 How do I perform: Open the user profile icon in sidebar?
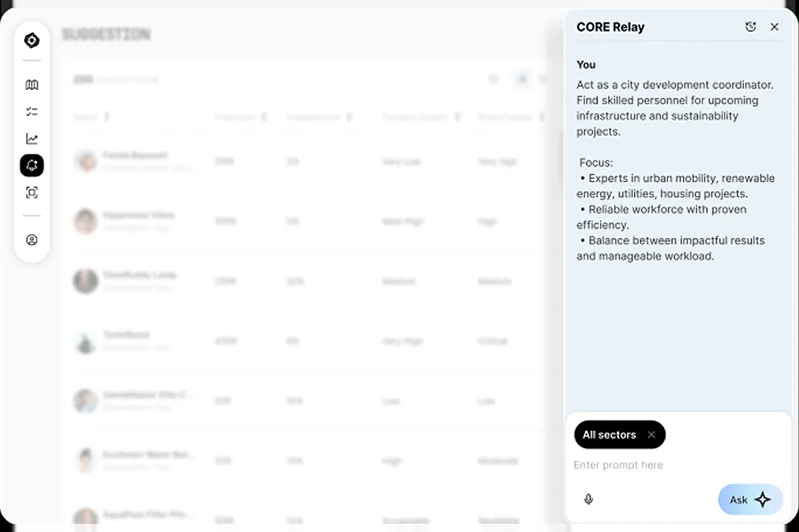[x=31, y=240]
